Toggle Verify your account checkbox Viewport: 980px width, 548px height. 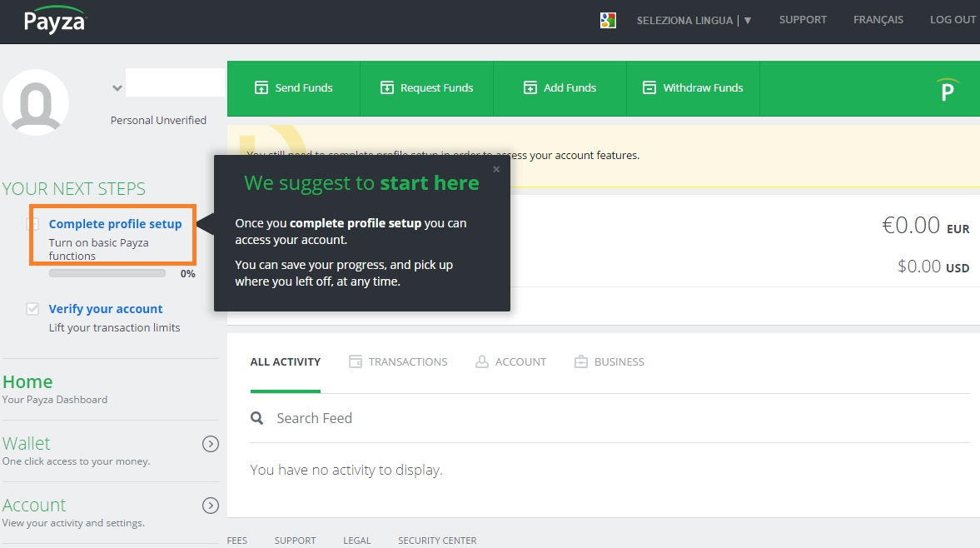pos(32,309)
